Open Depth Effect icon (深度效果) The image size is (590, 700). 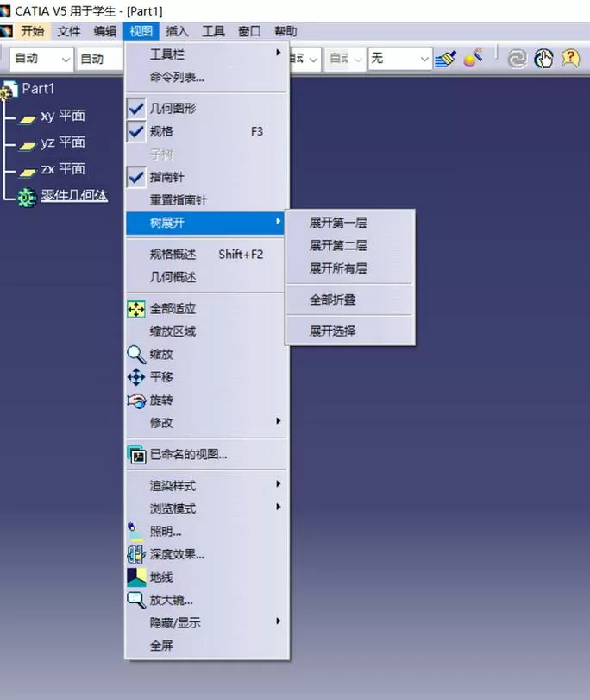tap(136, 554)
